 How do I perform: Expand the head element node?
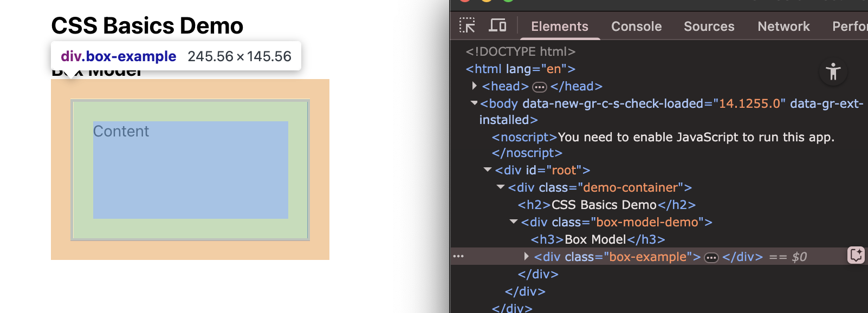pos(475,86)
